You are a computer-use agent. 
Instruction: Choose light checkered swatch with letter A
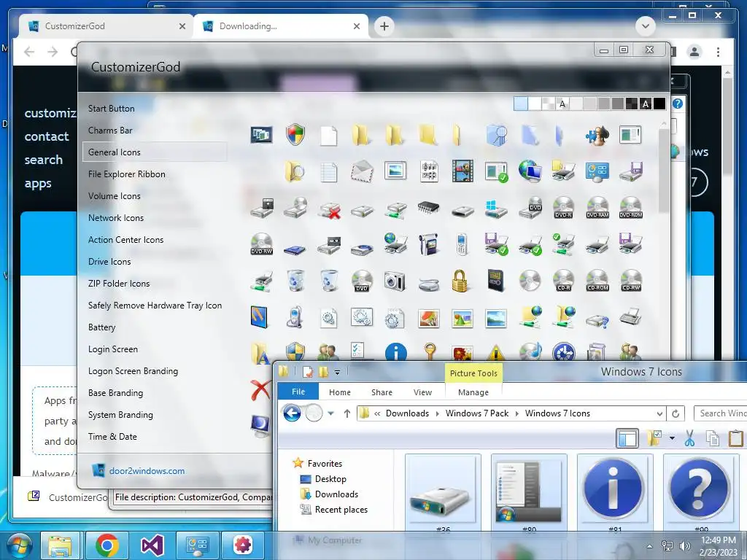click(x=562, y=104)
